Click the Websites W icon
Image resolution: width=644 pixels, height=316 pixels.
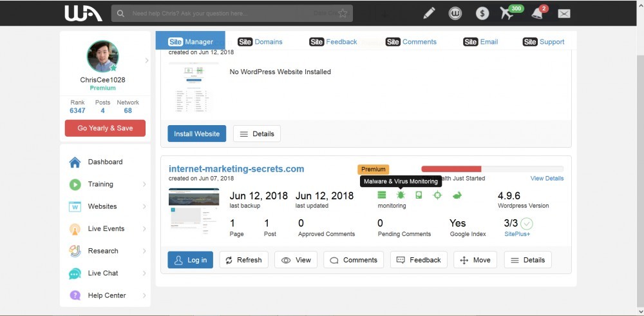tap(75, 206)
